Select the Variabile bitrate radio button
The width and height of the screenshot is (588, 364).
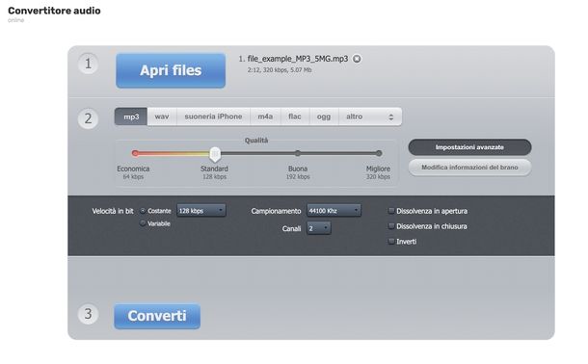pos(143,223)
